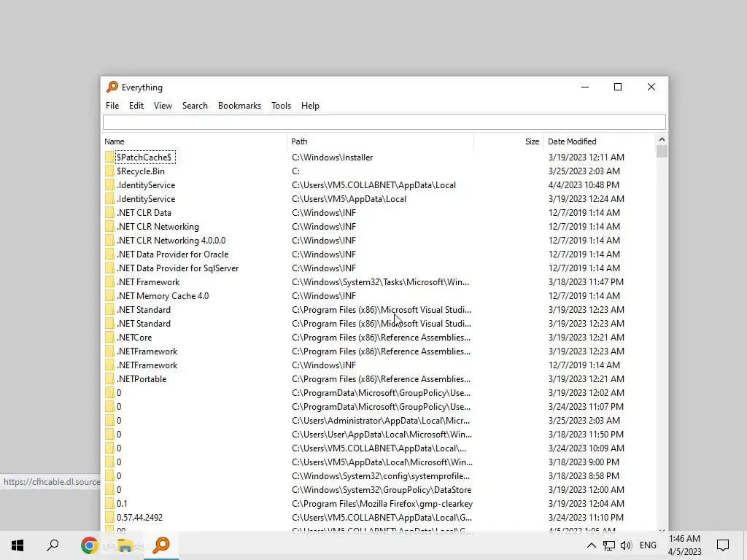Sort results by Name column header
The height and width of the screenshot is (560, 747).
click(x=194, y=141)
